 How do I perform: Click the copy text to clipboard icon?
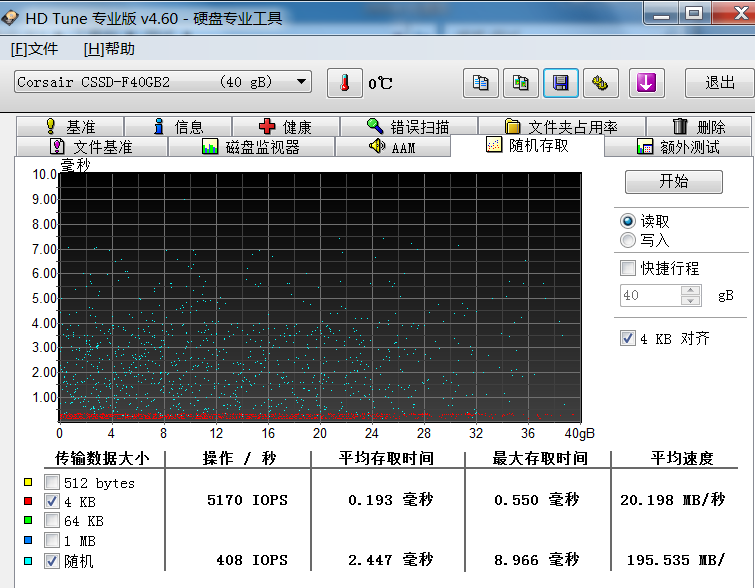coord(480,83)
